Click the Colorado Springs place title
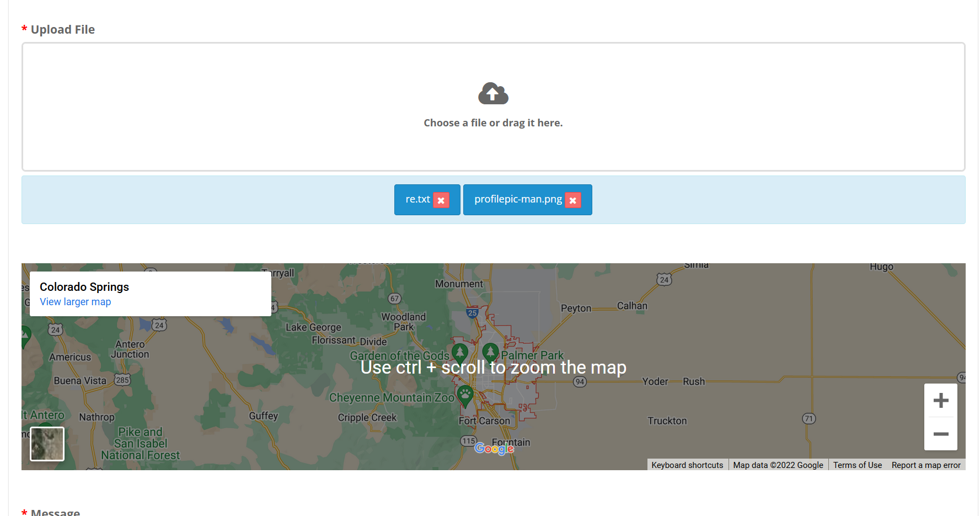The height and width of the screenshot is (516, 980). pos(84,287)
